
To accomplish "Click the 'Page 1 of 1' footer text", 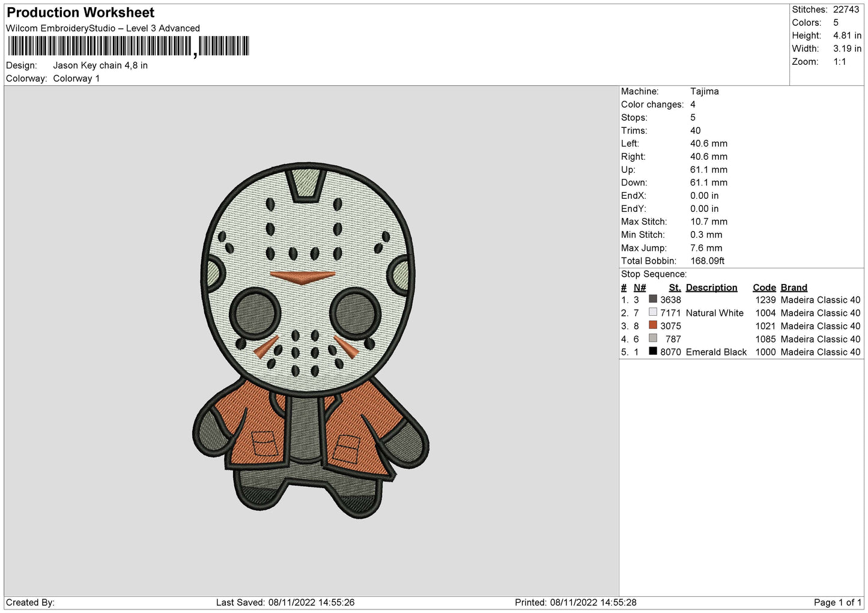I will (837, 602).
